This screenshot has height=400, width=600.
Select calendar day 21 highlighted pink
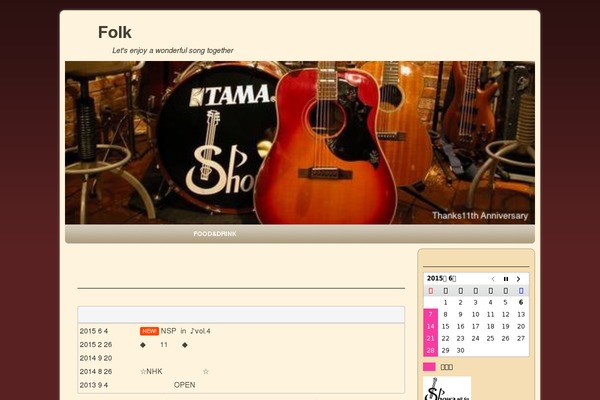point(430,338)
